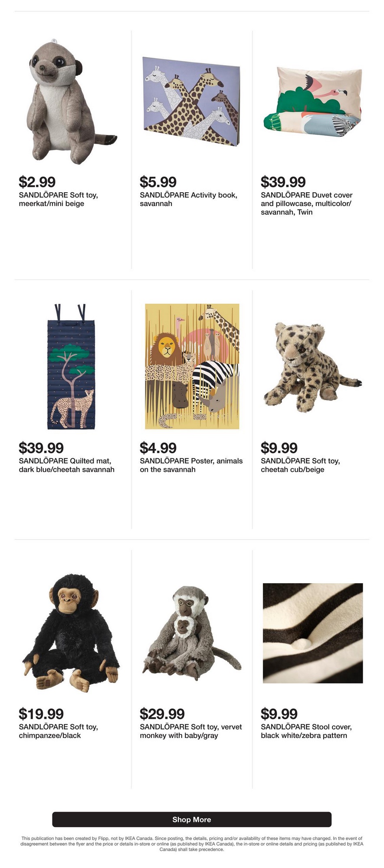
Task: Open the vervet monkey with baby image
Action: click(192, 633)
